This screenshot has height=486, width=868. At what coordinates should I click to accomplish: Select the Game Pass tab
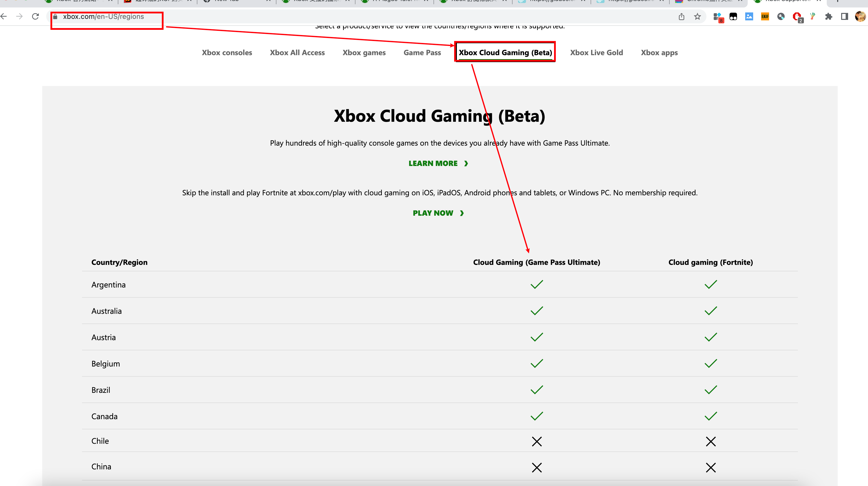(x=422, y=52)
